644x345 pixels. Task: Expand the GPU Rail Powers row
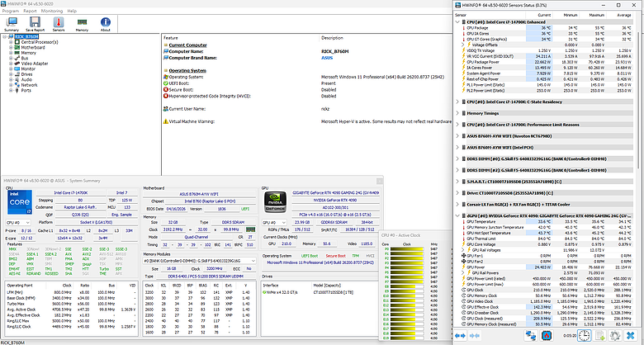(463, 272)
